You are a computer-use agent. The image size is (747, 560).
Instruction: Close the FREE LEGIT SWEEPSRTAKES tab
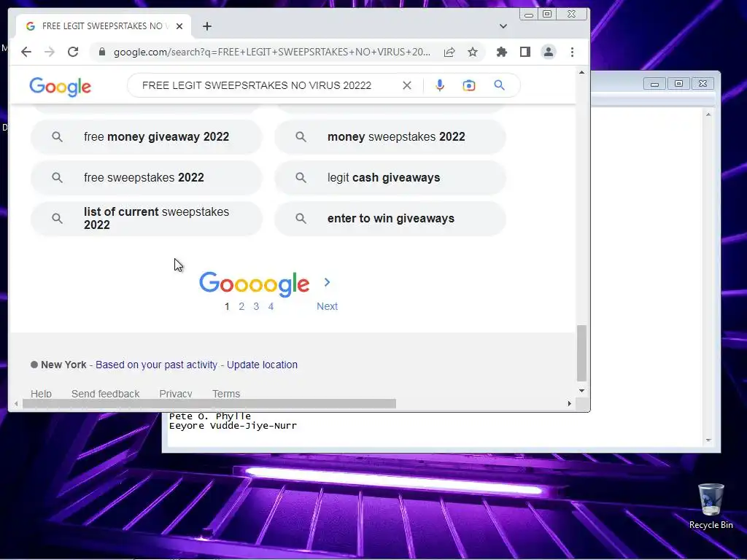[x=179, y=26]
